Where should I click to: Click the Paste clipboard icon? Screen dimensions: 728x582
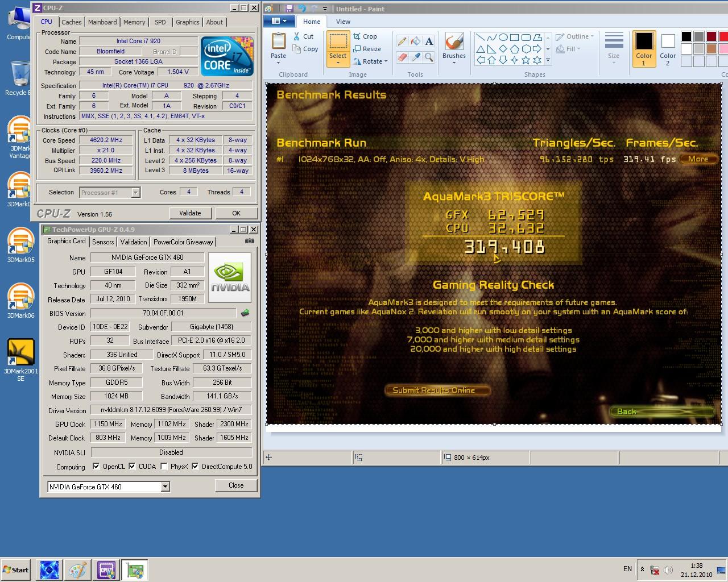[x=278, y=41]
